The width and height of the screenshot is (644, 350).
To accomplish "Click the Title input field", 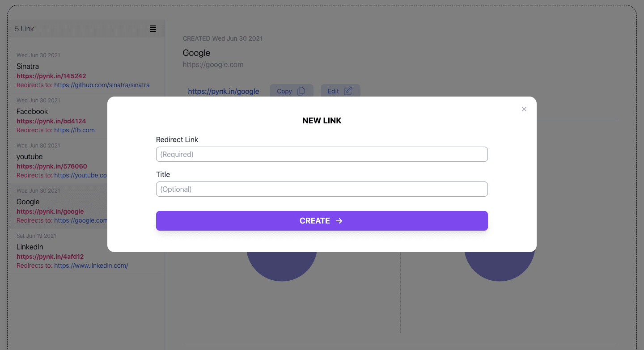I will click(322, 189).
